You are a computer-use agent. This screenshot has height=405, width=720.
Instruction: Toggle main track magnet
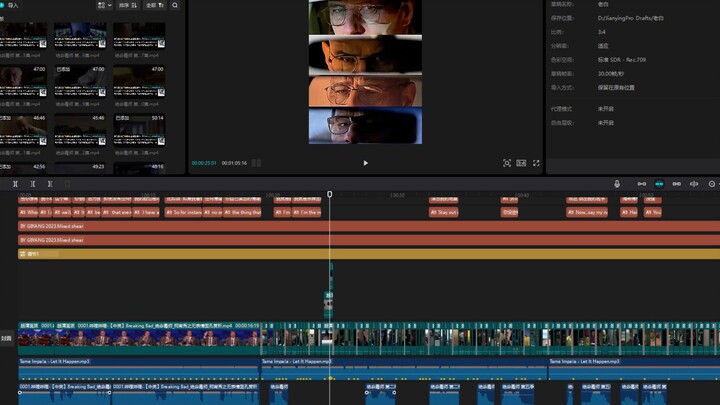click(x=641, y=184)
